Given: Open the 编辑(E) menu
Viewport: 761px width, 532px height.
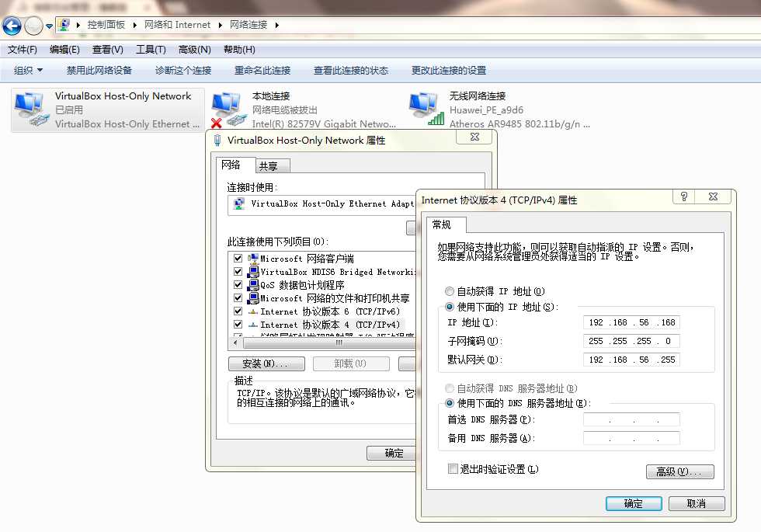Looking at the screenshot, I should [64, 50].
